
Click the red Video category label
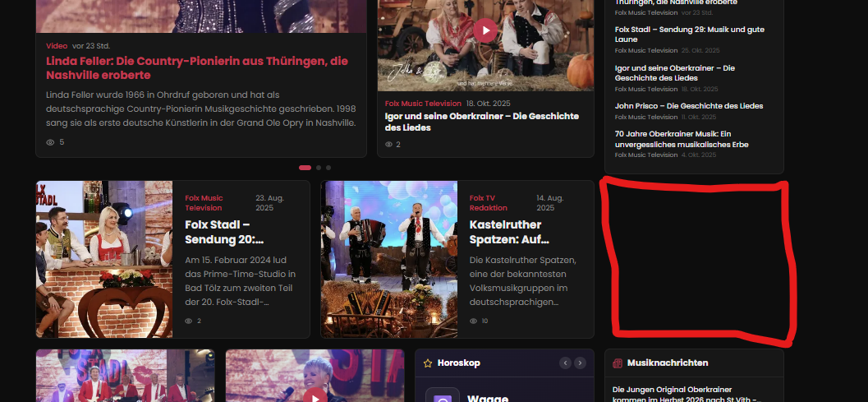coord(57,46)
